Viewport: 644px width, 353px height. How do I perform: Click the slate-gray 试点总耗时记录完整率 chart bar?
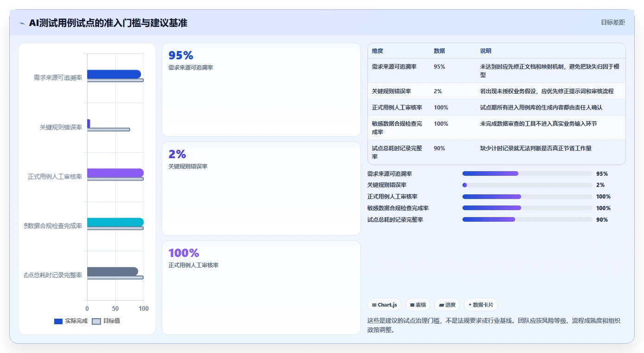(113, 271)
